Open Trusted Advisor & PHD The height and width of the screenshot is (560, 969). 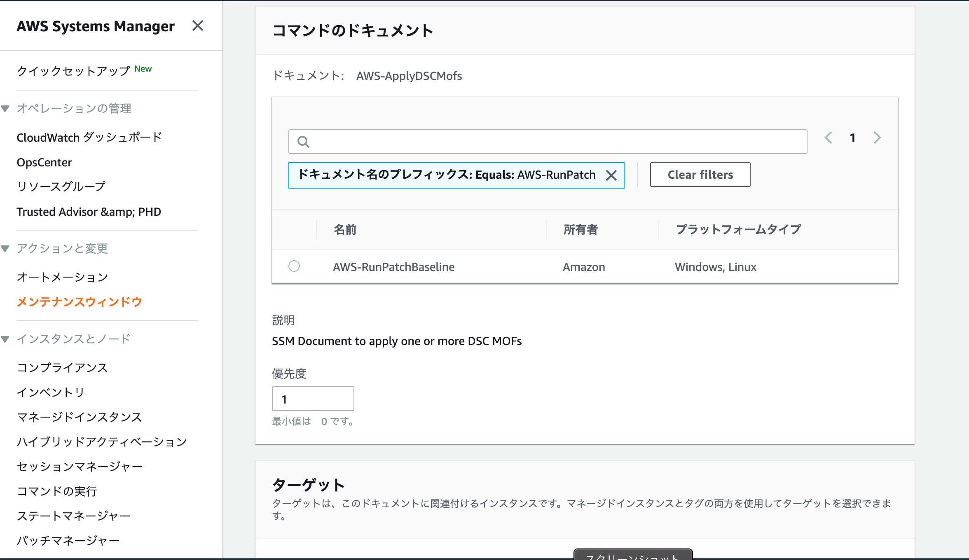89,212
